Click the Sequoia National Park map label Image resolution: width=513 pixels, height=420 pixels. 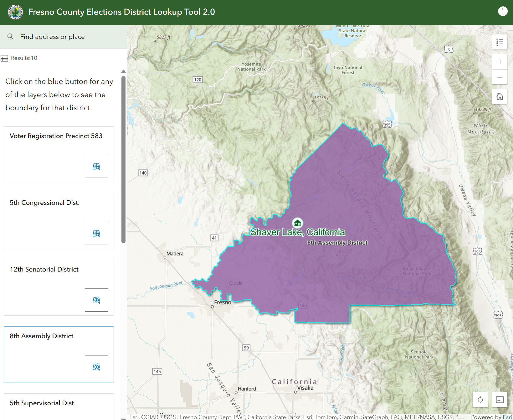(419, 355)
